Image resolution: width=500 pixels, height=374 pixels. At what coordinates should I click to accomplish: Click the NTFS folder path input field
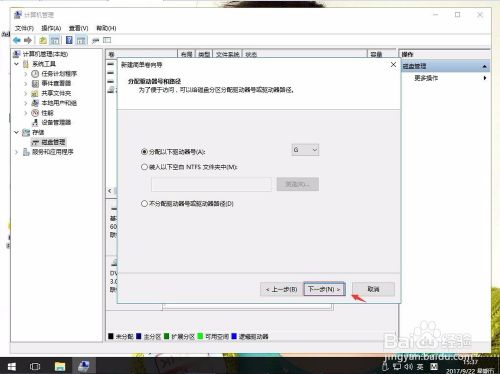211,184
